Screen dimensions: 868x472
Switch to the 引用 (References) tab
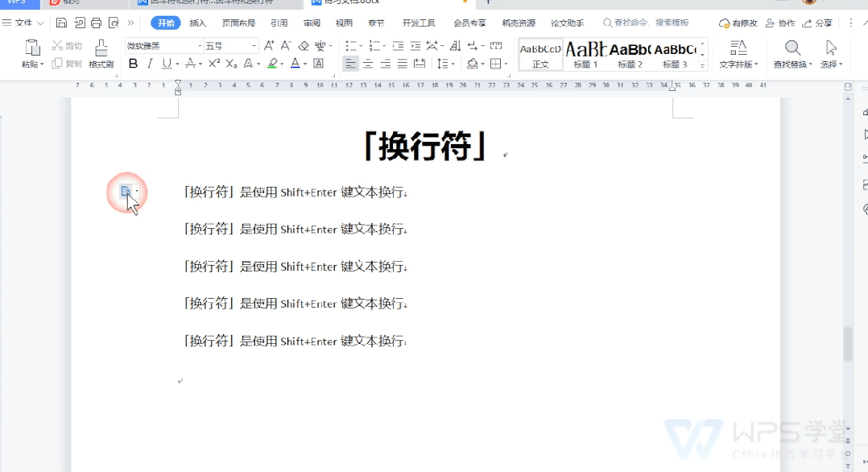(279, 23)
